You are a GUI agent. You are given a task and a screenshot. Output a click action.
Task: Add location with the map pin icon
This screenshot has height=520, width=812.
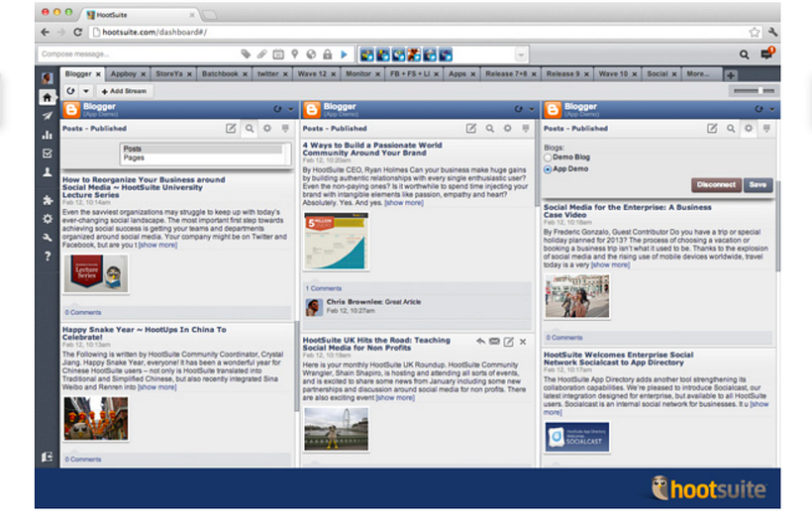click(295, 53)
